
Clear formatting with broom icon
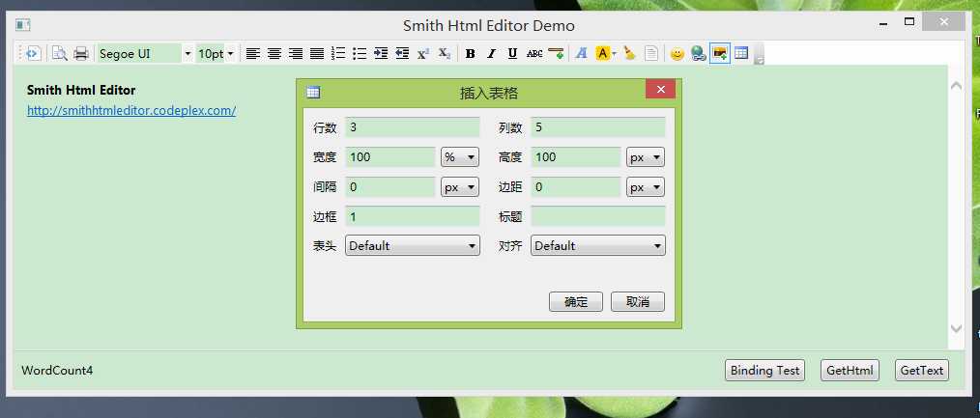pos(629,54)
